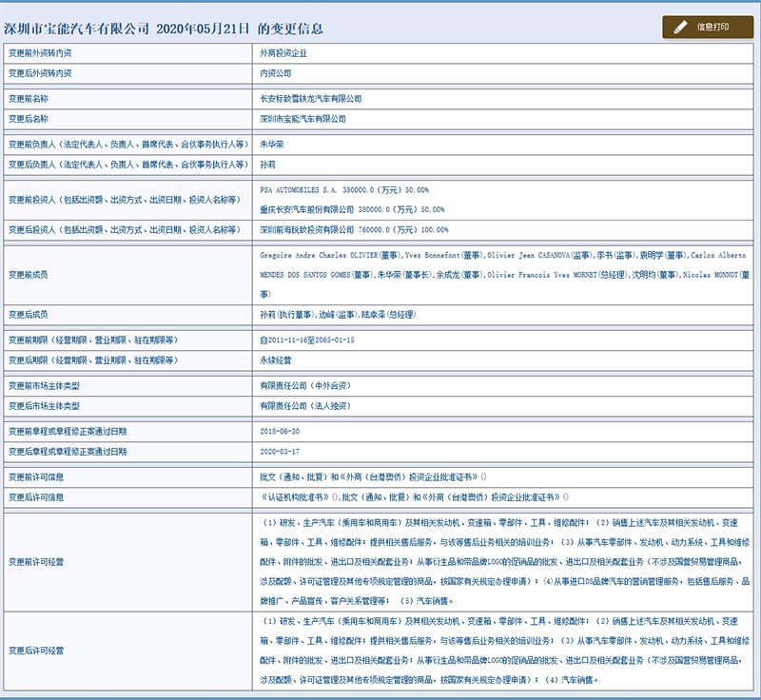761x700 pixels.
Task: Select value 长安标致雪铁龙汽车有限公司
Action: (x=311, y=99)
